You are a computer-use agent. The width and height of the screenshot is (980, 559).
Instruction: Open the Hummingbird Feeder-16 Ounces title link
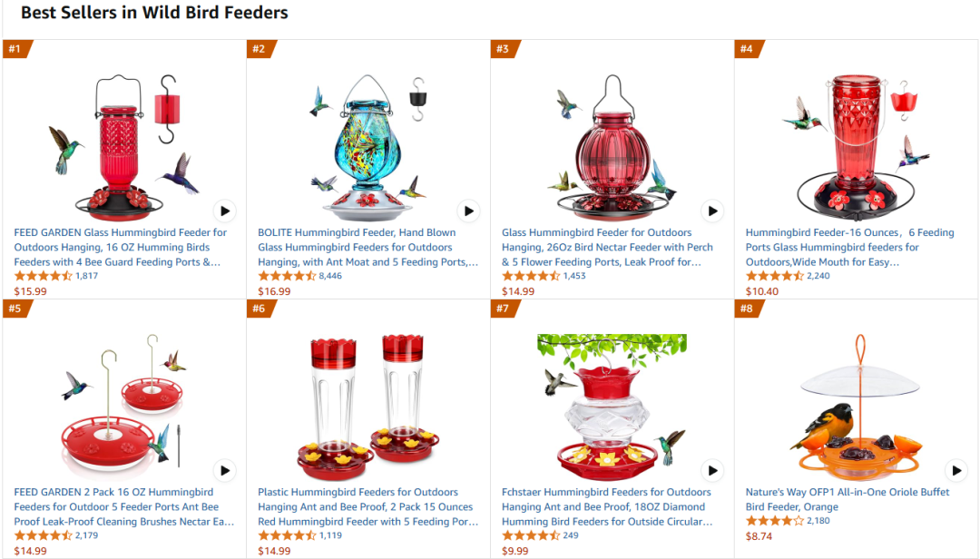tap(849, 247)
